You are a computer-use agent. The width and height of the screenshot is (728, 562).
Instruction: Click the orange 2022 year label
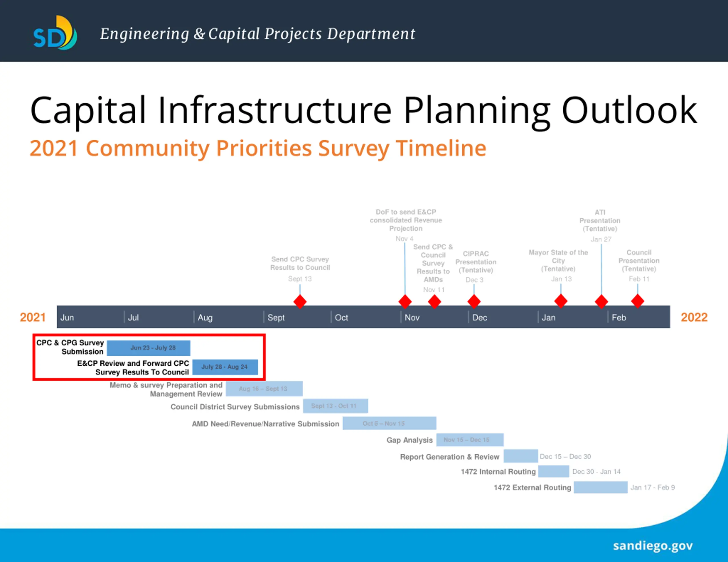point(694,317)
